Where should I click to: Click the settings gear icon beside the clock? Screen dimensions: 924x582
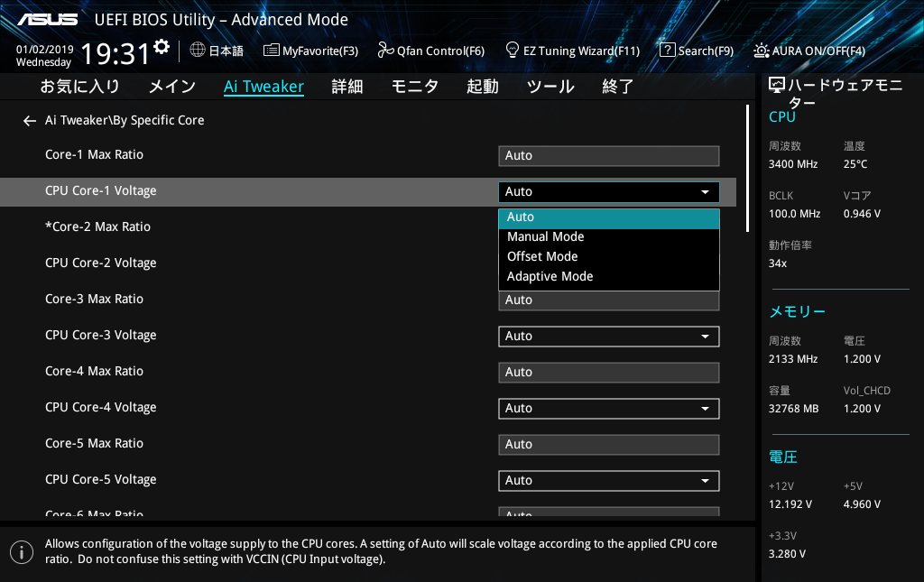[x=162, y=47]
